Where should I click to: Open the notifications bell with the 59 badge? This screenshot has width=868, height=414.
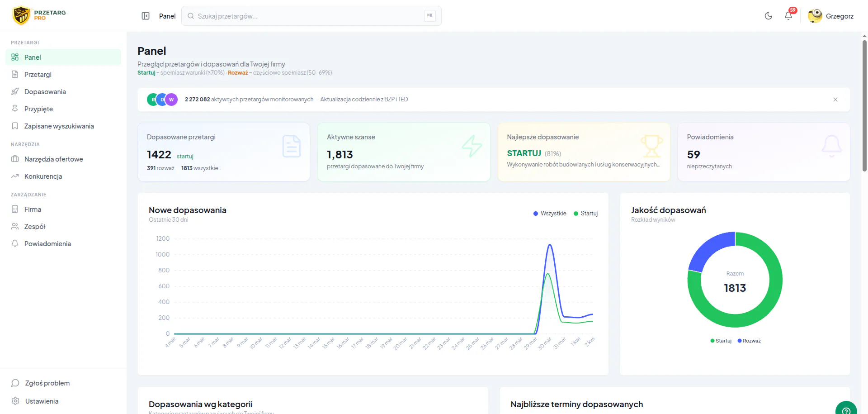[x=788, y=16]
